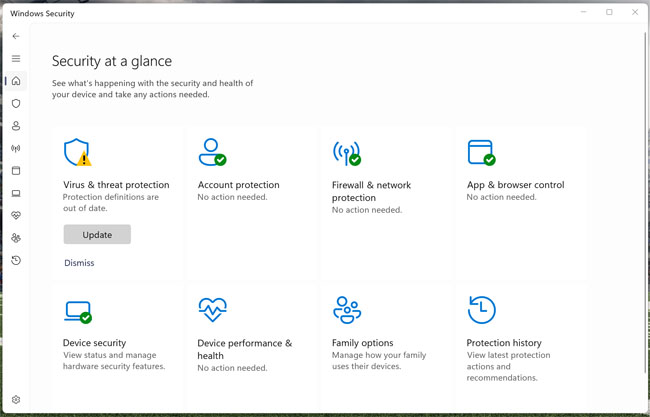Screen dimensions: 650x417
Task: Open Protection history title
Action: (x=504, y=343)
